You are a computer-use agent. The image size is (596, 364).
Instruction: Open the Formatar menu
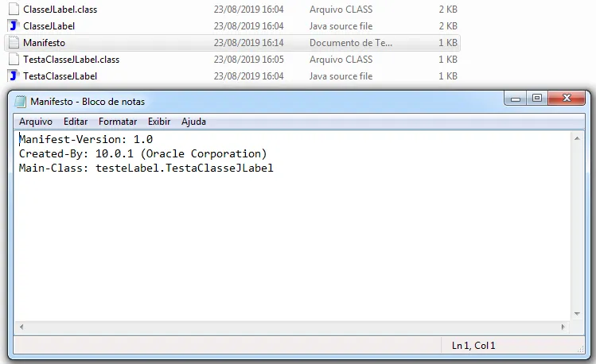118,122
